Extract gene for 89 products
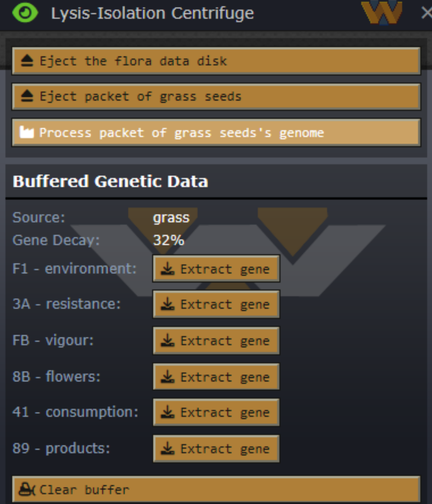 216,449
